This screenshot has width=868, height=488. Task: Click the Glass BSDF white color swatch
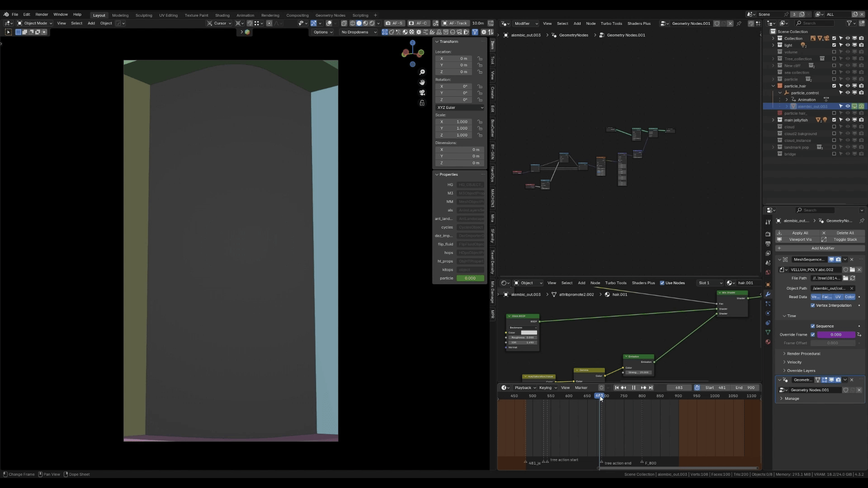528,333
